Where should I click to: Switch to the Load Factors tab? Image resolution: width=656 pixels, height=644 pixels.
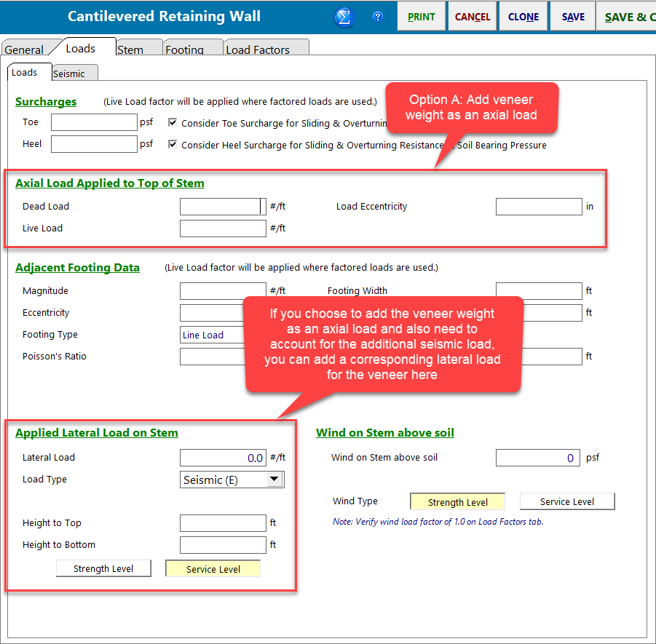[266, 49]
